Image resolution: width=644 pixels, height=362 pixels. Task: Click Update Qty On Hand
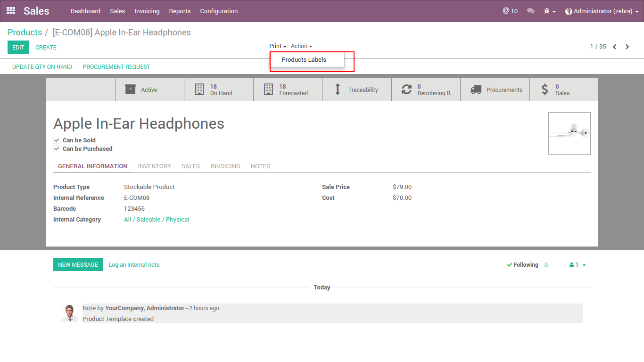point(42,67)
